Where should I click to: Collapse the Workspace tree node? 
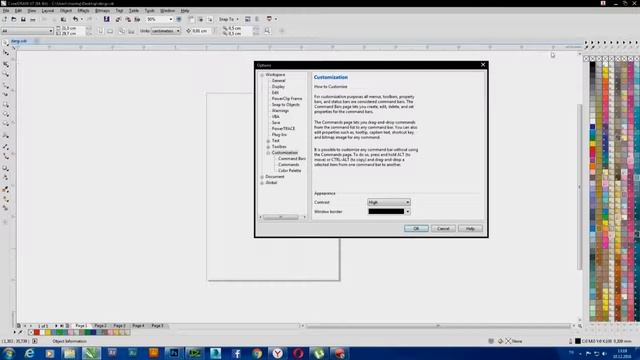[262, 75]
